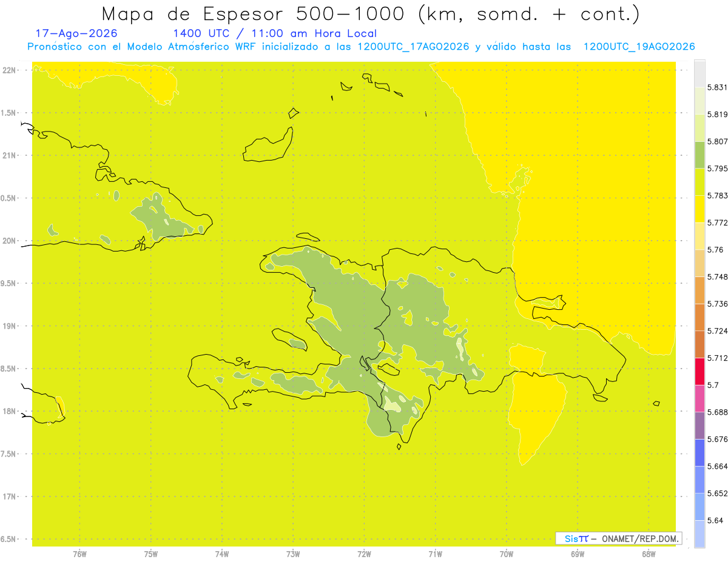Image resolution: width=728 pixels, height=562 pixels.
Task: Click the 20N latitude axis label
Action: pos(10,241)
